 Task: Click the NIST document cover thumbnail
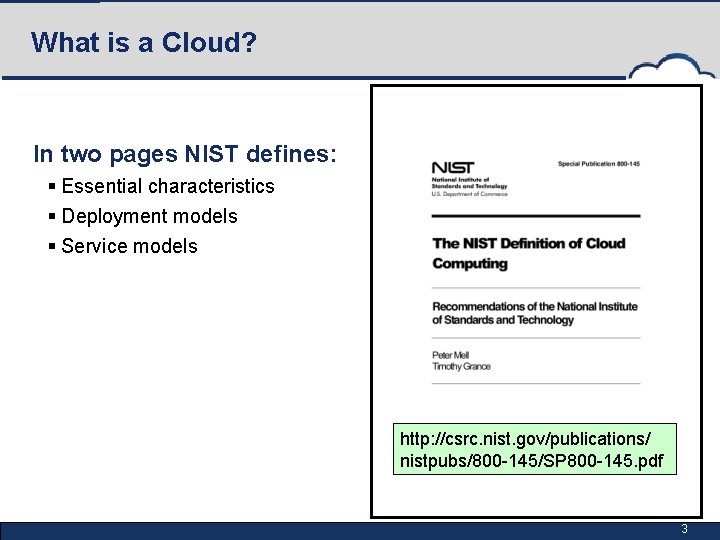tap(536, 301)
